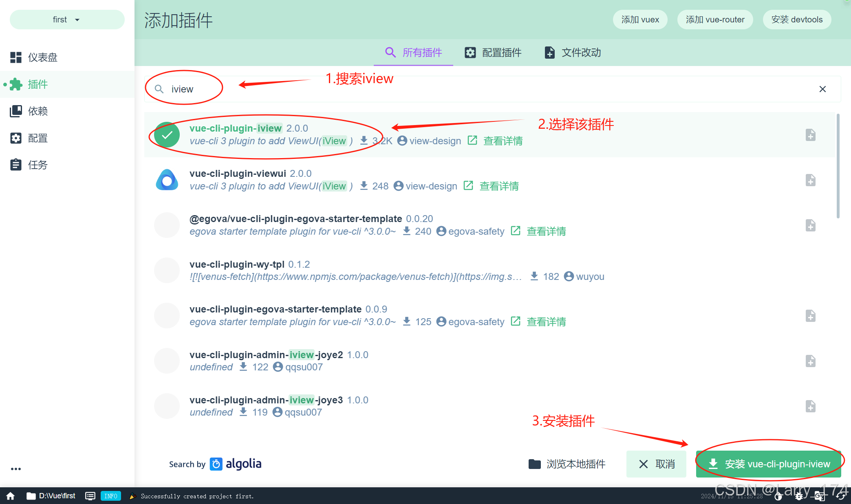The height and width of the screenshot is (504, 851).
Task: Open the 配置 configuration sidebar icon
Action: (x=15, y=138)
